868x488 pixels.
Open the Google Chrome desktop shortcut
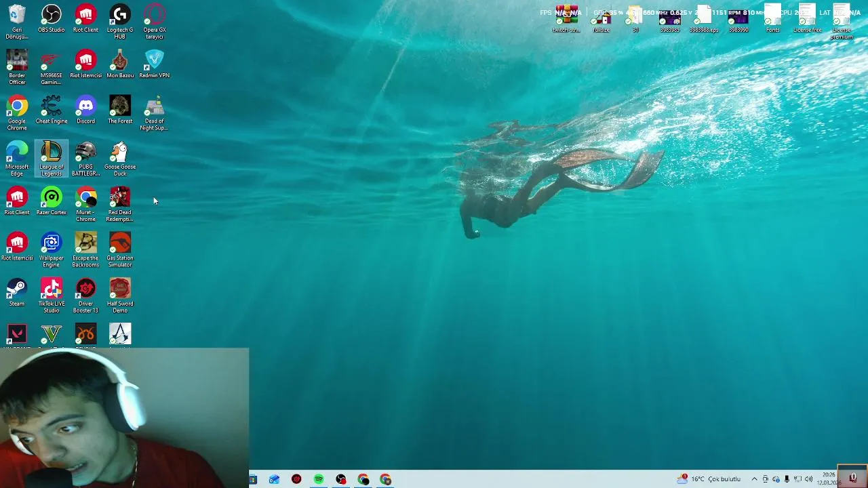[17, 113]
